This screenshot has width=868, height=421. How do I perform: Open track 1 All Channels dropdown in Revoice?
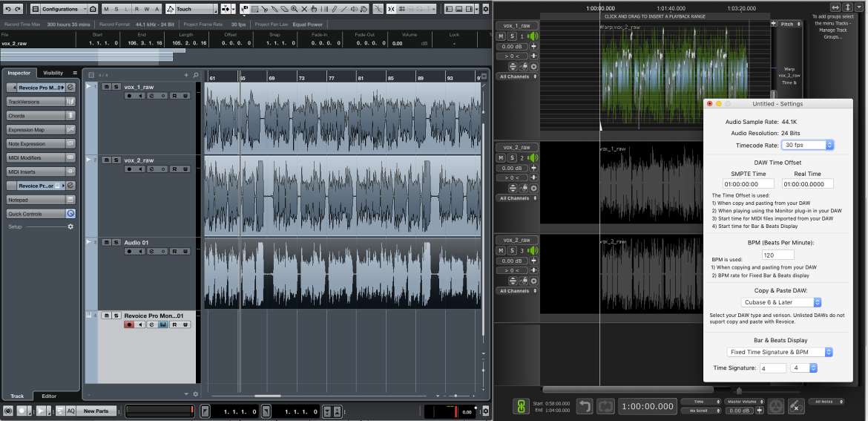[518, 76]
